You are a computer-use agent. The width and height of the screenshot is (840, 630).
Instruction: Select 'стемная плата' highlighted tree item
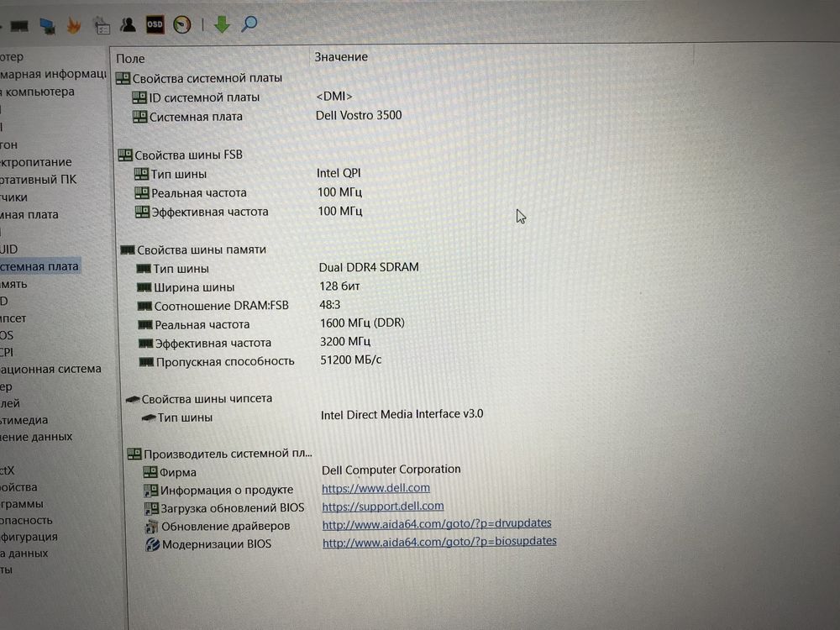[39, 266]
